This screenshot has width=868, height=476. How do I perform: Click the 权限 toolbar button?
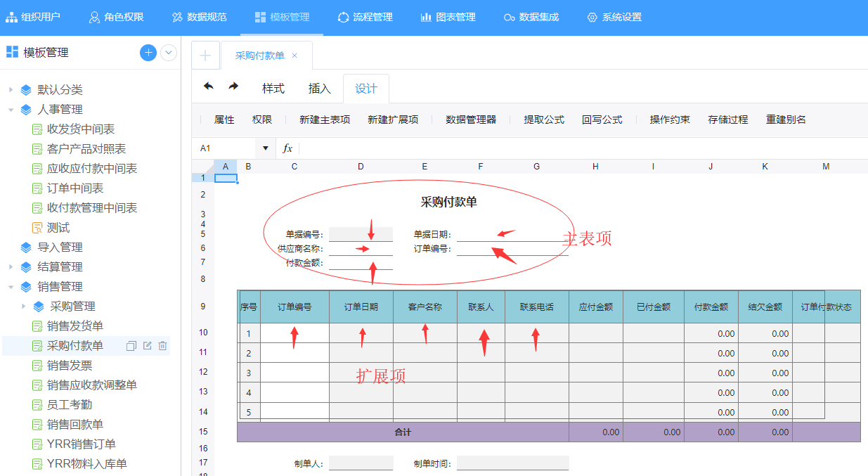[262, 120]
